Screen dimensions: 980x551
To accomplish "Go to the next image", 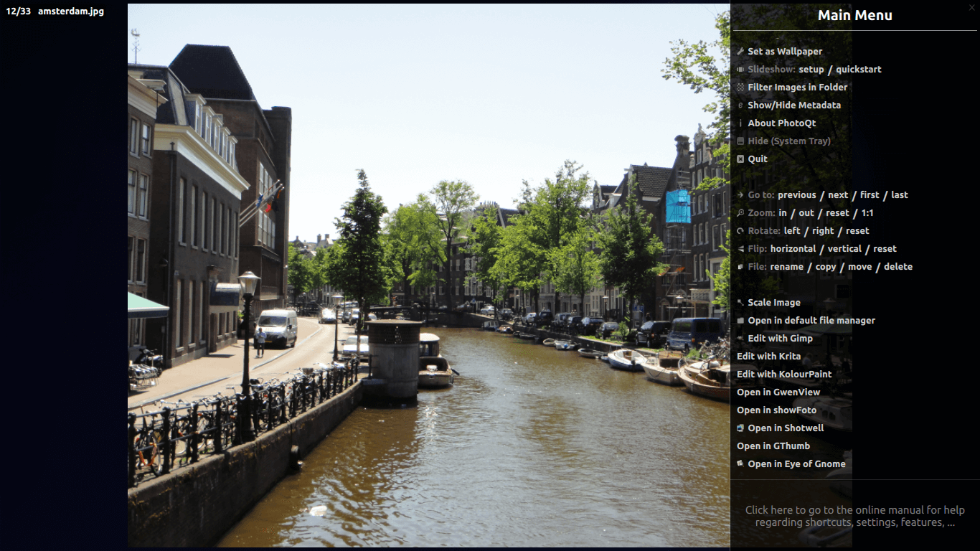I will click(x=837, y=195).
